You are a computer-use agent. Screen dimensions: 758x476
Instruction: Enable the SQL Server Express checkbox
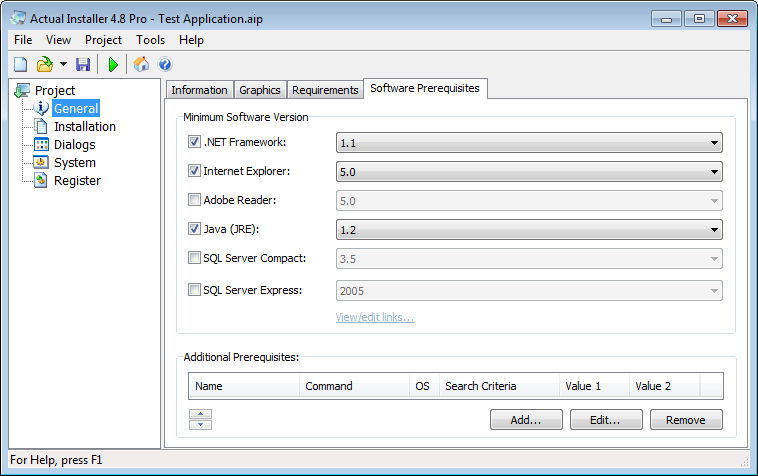pos(194,290)
